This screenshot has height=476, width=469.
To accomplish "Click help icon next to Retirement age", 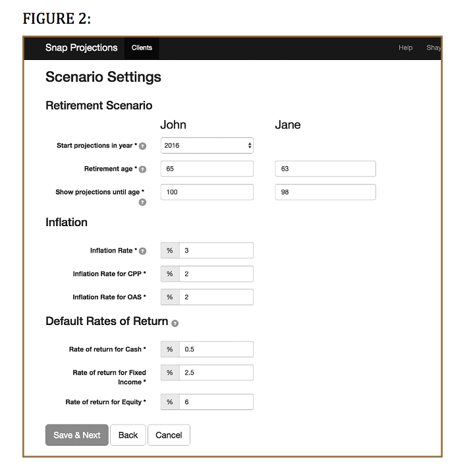I will [x=142, y=169].
